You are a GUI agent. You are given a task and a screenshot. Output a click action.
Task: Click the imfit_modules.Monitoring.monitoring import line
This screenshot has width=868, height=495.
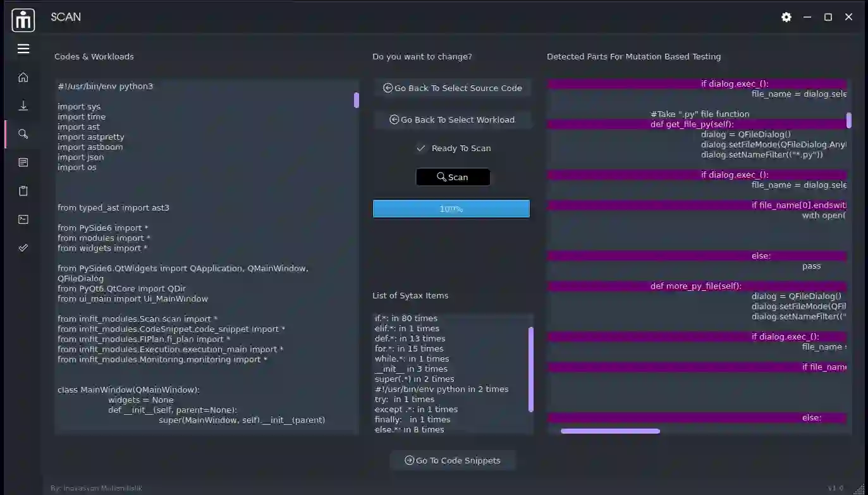[162, 359]
